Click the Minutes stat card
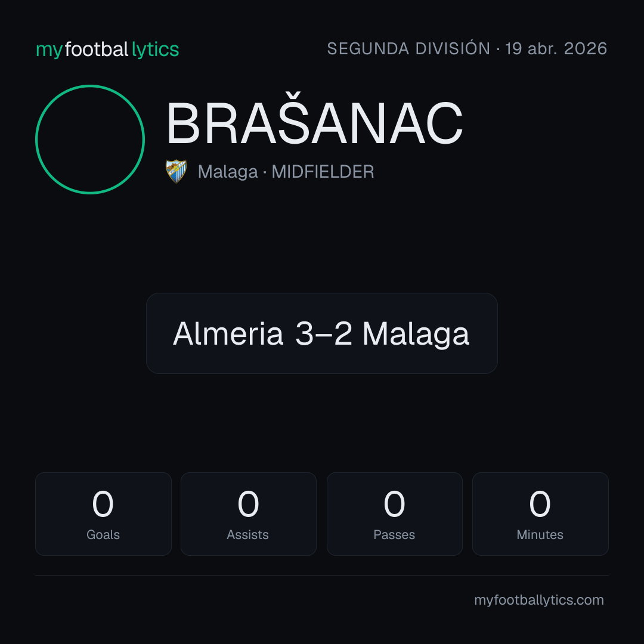 click(x=540, y=514)
